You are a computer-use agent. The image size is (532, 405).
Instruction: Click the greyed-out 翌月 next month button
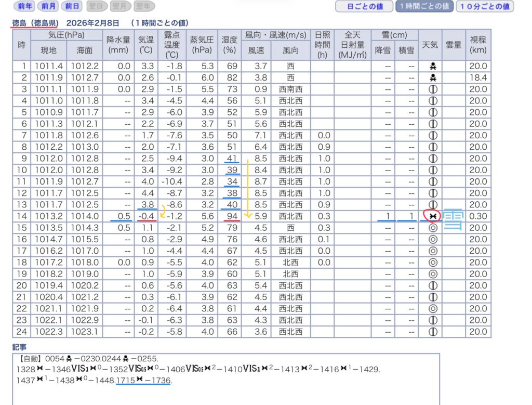[x=119, y=6]
